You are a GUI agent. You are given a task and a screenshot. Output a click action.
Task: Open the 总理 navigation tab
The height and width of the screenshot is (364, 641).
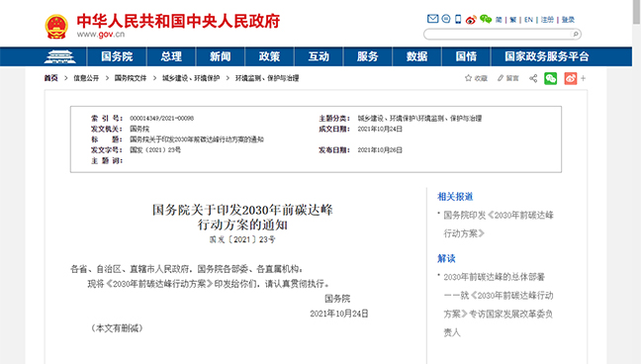171,56
